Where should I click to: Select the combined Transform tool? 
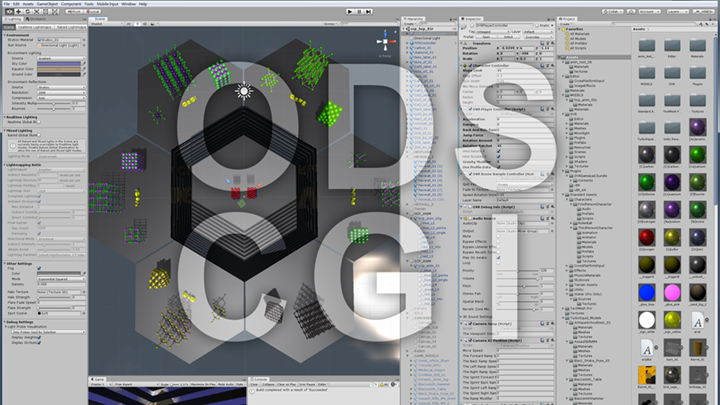click(55, 11)
